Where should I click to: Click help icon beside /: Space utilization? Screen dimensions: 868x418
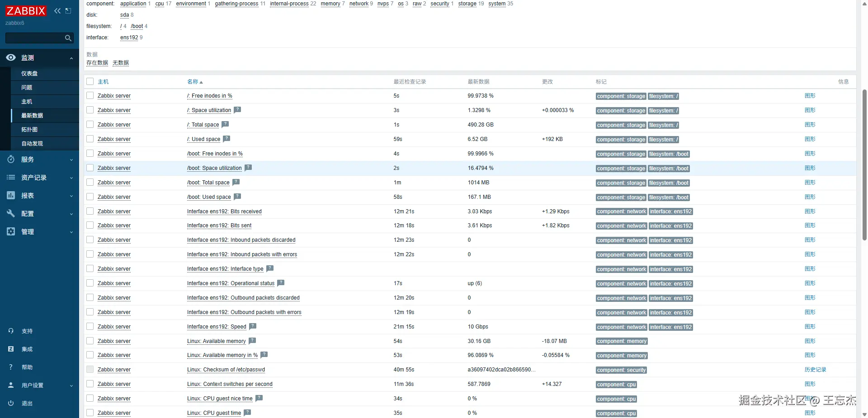click(x=237, y=110)
